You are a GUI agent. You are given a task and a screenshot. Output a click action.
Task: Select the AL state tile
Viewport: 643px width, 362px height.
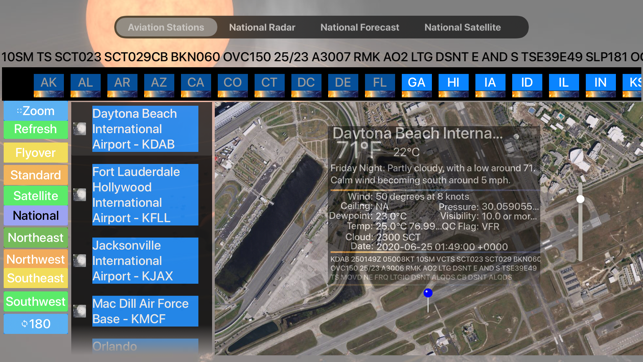click(x=85, y=85)
